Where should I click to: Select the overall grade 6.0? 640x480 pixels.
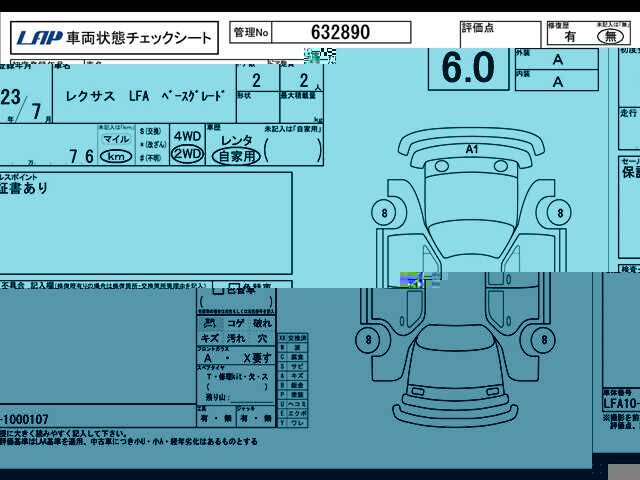click(468, 68)
